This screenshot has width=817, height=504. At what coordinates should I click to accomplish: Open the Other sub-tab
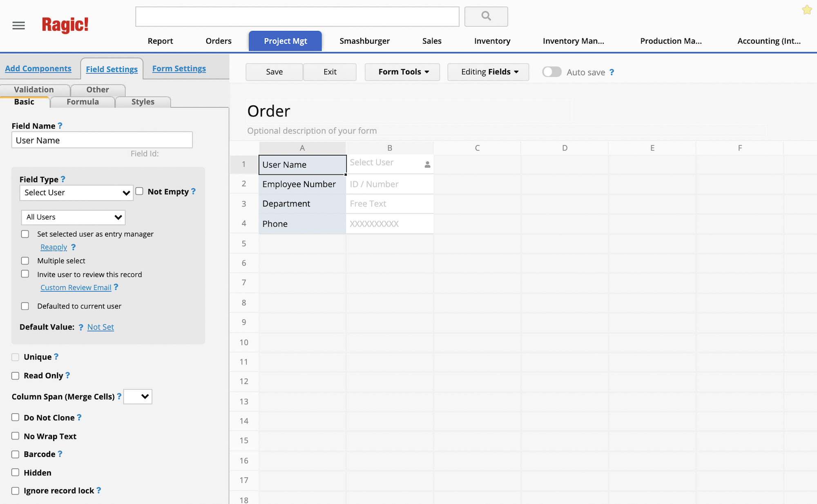[98, 89]
